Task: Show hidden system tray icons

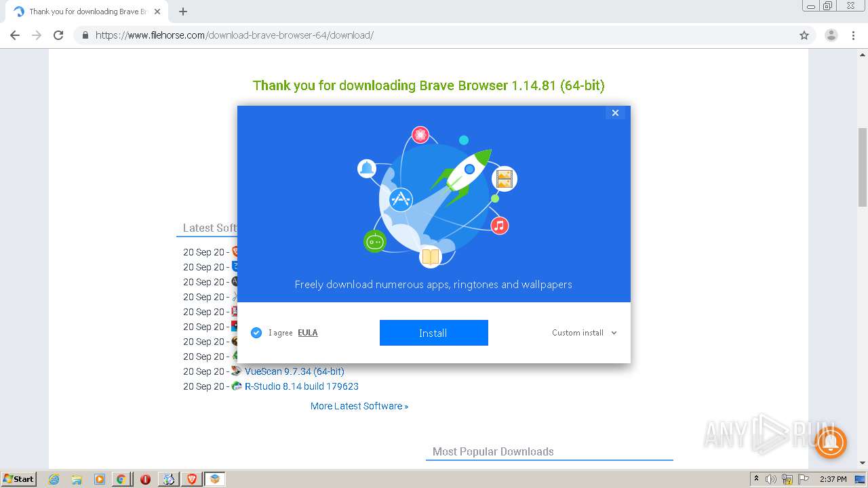Action: [756, 479]
